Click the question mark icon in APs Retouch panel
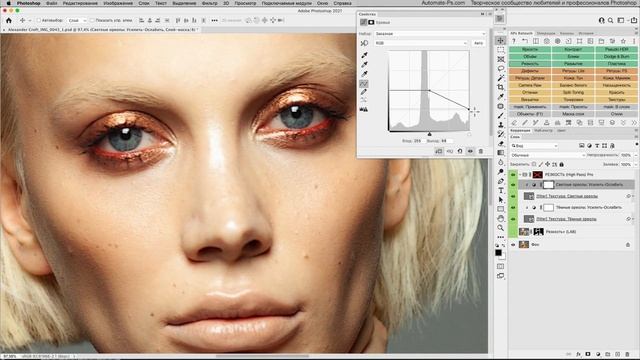This screenshot has width=640, height=360. (x=514, y=41)
